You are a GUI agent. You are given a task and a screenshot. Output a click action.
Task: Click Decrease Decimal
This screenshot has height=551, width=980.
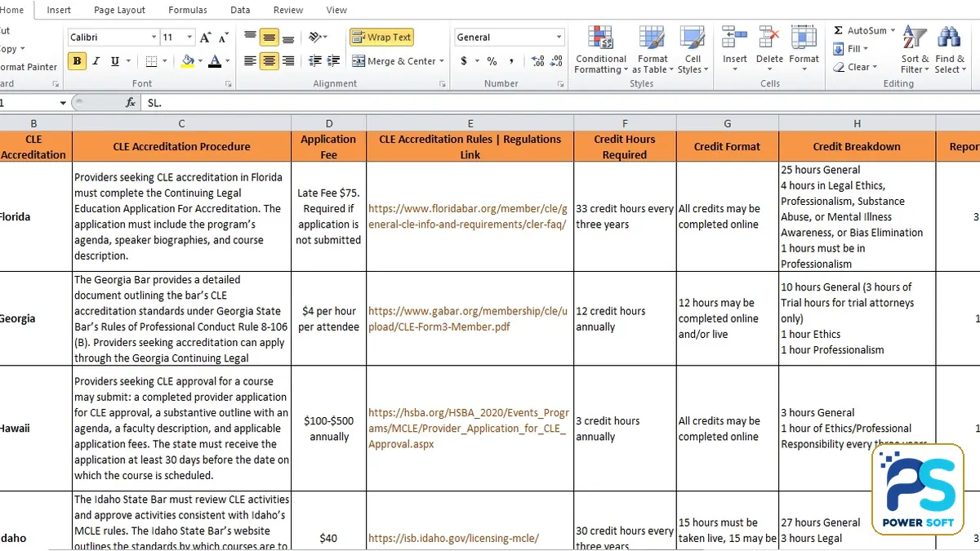click(555, 61)
